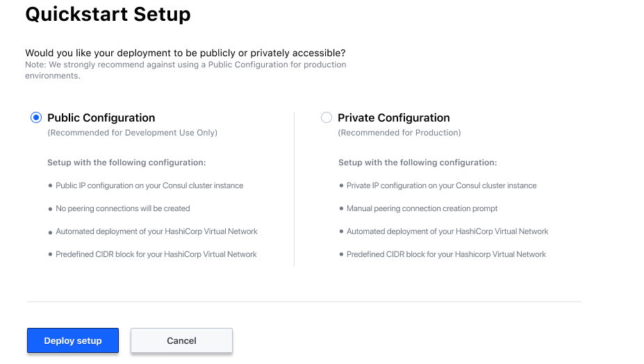Click Automated deployment item under Public Configuration
The image size is (644, 364).
[156, 231]
